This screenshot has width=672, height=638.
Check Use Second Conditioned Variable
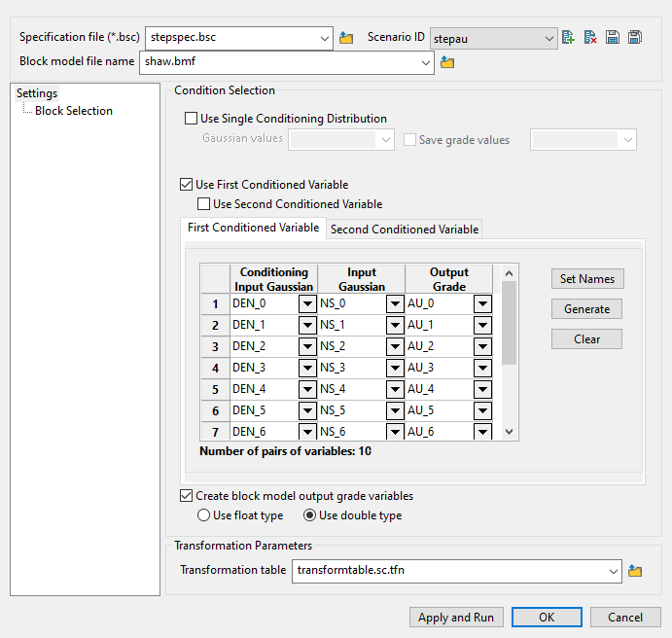coord(204,204)
